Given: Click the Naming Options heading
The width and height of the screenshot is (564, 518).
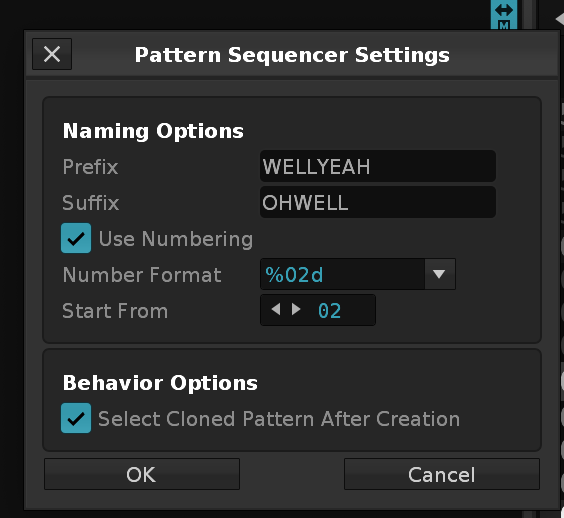Looking at the screenshot, I should [x=153, y=131].
